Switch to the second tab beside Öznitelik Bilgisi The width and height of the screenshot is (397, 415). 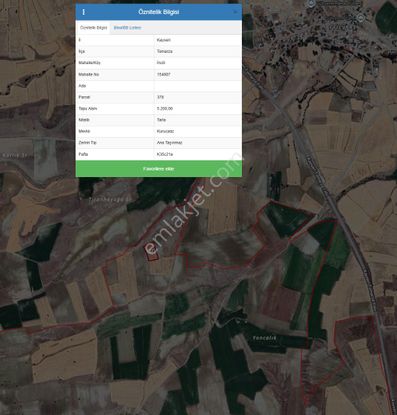[x=127, y=28]
